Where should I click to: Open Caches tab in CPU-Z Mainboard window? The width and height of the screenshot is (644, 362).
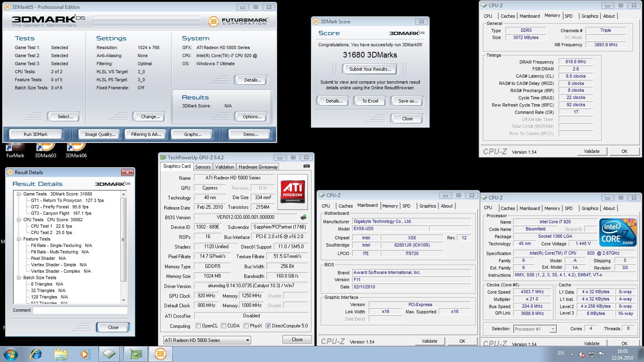click(345, 206)
